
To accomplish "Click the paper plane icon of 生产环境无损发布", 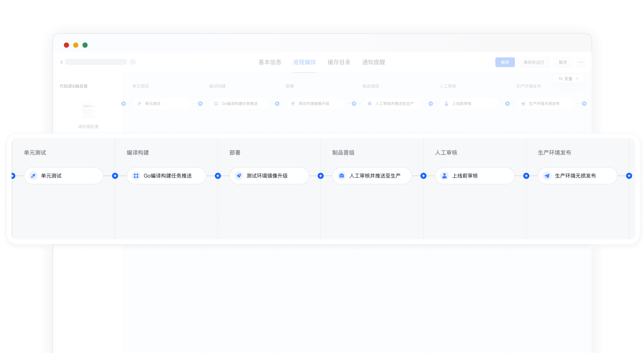I will tap(547, 176).
